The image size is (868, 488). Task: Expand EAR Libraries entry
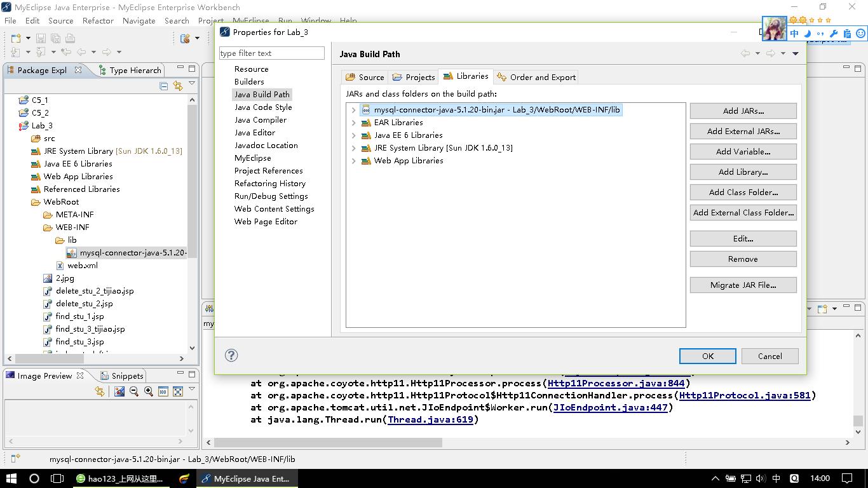tap(354, 123)
